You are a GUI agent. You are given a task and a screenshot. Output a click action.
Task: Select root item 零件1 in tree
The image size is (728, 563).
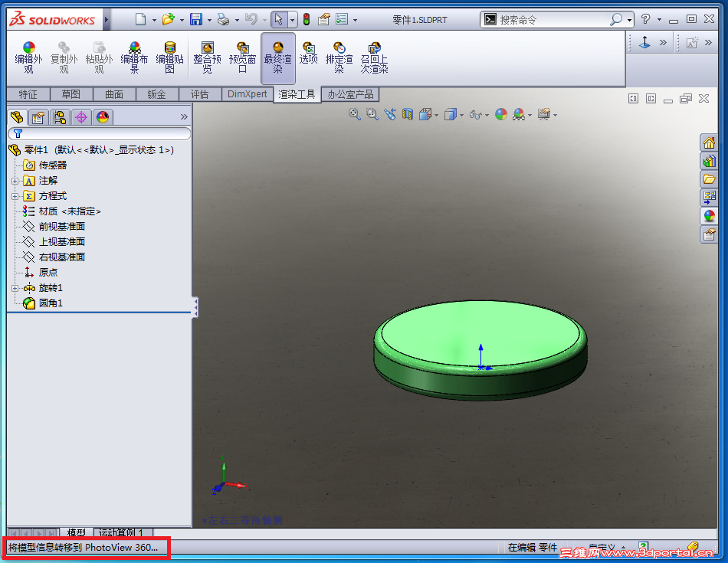(100, 150)
